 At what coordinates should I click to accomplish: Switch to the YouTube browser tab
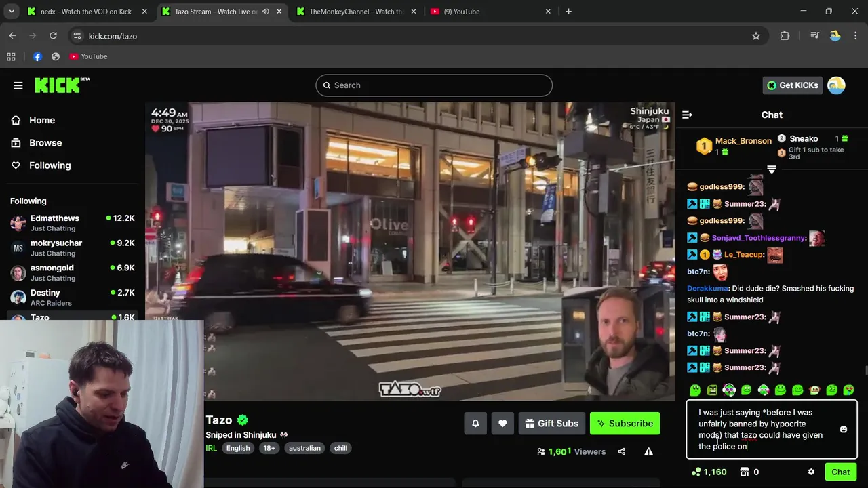coord(491,12)
